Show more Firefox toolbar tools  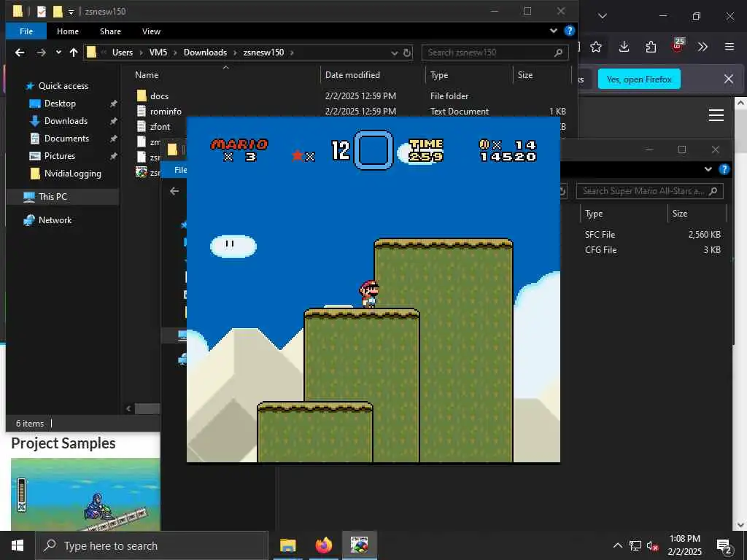tap(703, 47)
